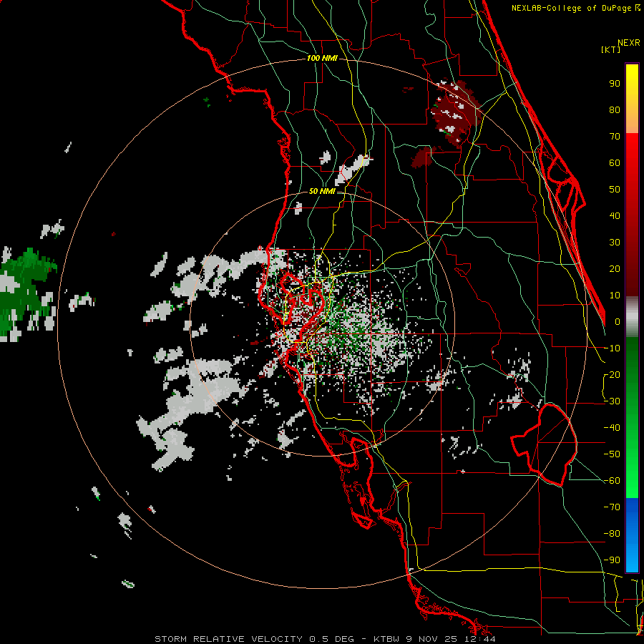This screenshot has width=644, height=644.
Task: Click the 30 value on velocity scale
Action: point(615,243)
